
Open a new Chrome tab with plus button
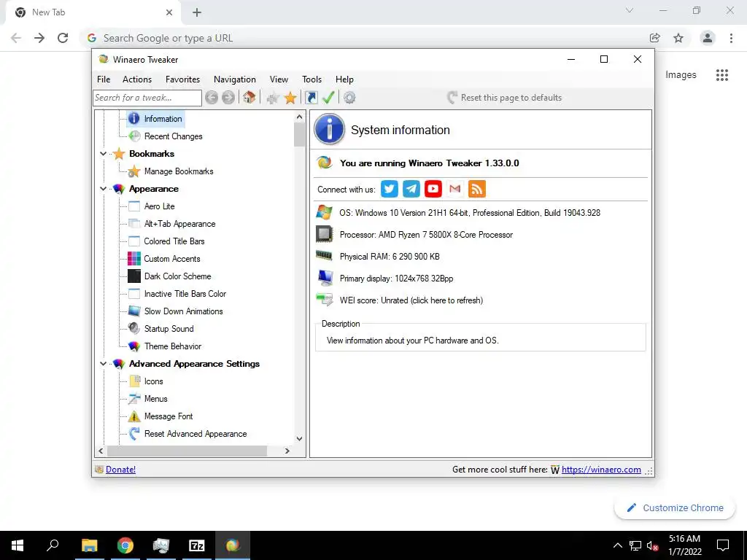[x=197, y=12]
